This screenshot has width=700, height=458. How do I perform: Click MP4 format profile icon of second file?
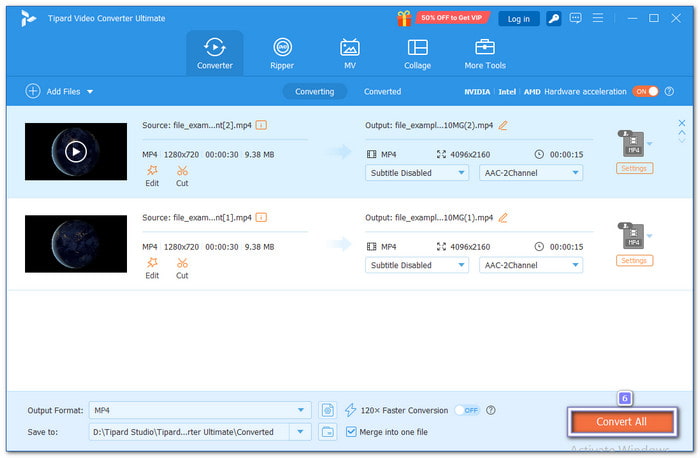633,236
